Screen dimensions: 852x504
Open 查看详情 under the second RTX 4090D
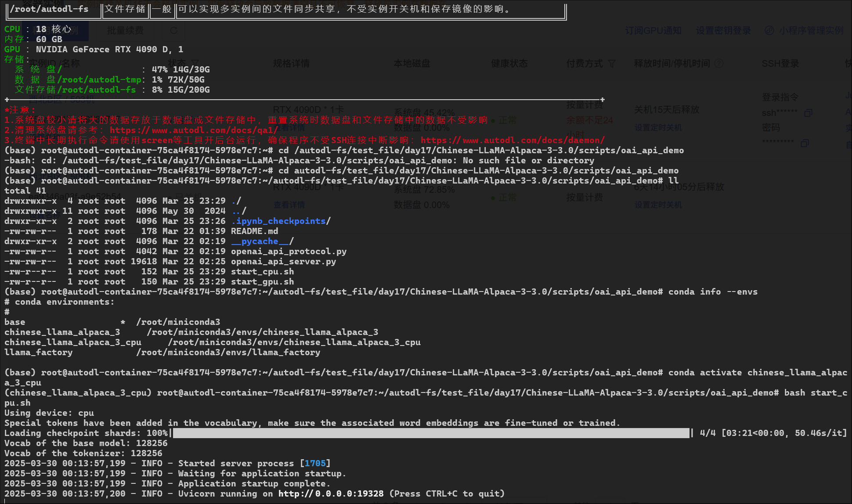(x=289, y=205)
